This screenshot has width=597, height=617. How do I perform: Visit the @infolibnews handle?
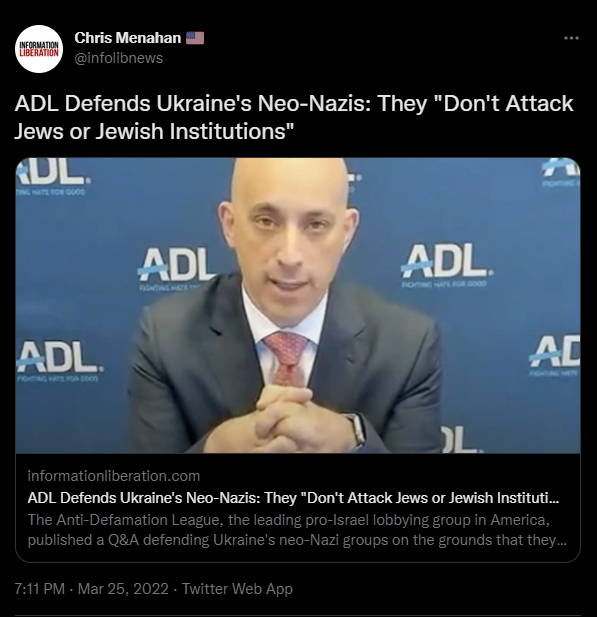(x=118, y=58)
